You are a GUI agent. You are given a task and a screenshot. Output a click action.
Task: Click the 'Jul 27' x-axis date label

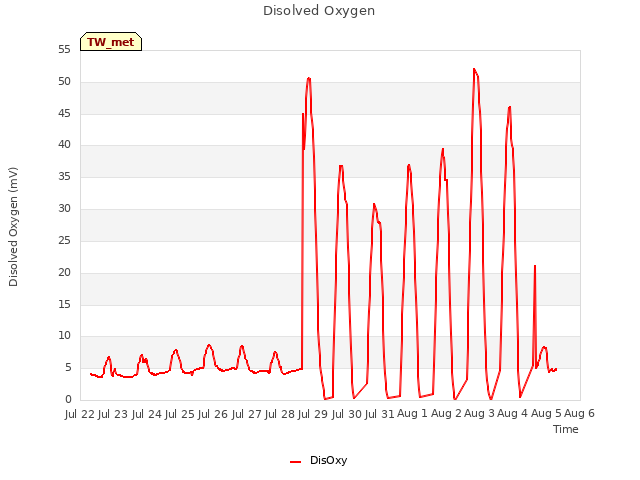pyautogui.click(x=247, y=414)
